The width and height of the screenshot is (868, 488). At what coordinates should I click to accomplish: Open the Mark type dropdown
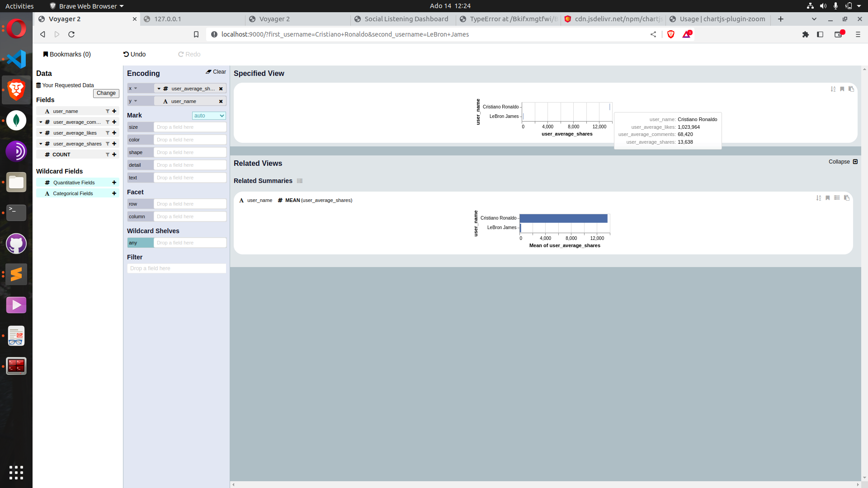click(209, 116)
